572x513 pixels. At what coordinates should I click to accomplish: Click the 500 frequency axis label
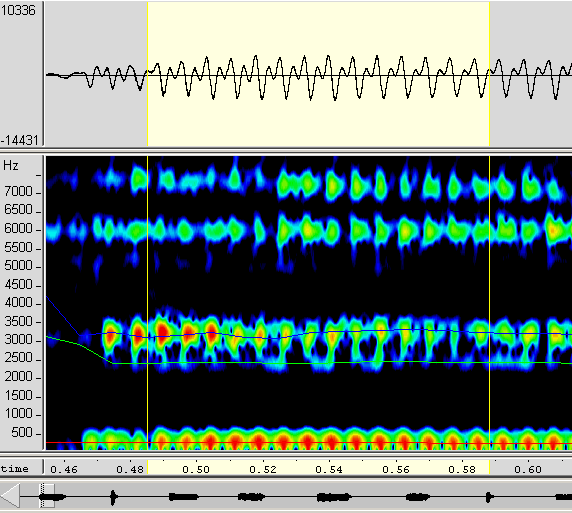(x=22, y=432)
